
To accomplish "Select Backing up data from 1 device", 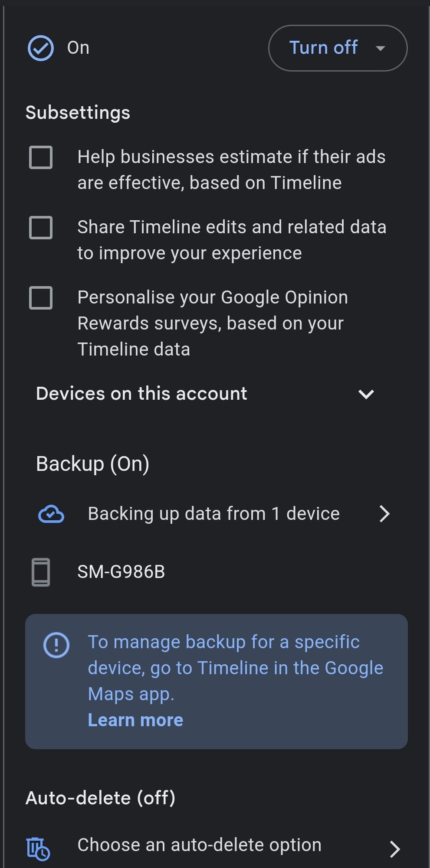I will coord(213,514).
